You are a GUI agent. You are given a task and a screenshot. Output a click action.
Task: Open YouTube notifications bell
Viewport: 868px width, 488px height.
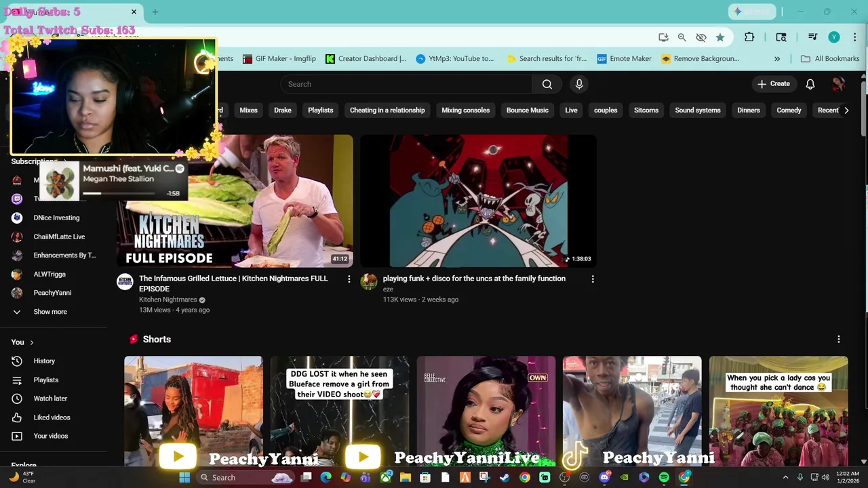point(810,84)
